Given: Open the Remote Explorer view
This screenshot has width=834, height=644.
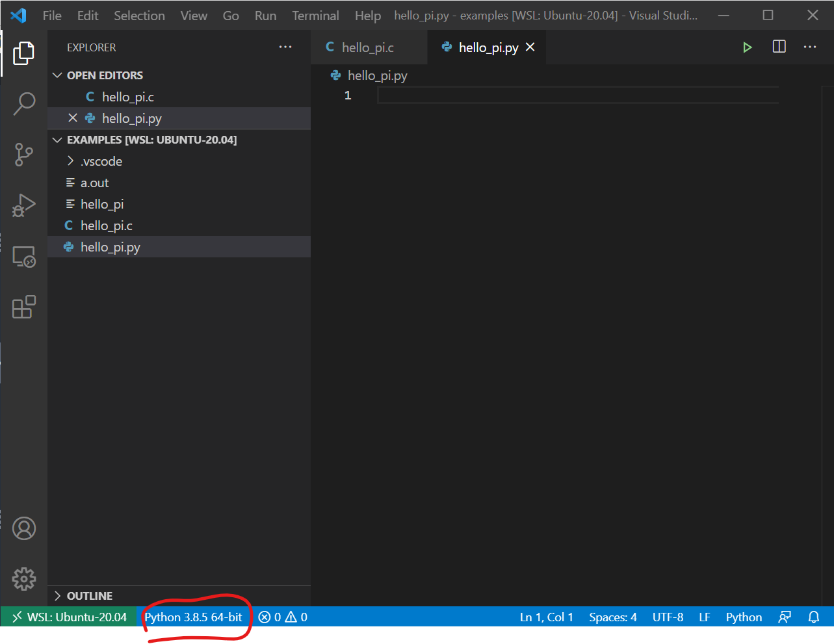Looking at the screenshot, I should (x=23, y=257).
